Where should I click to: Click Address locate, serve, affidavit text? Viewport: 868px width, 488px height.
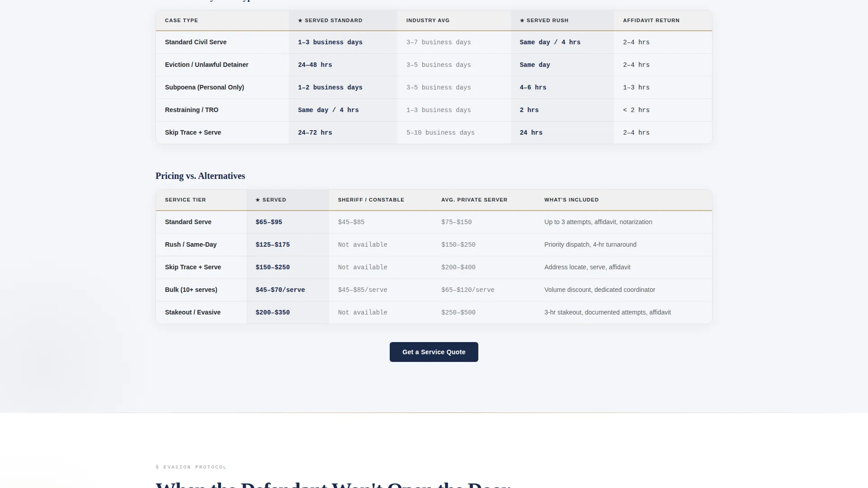click(x=587, y=267)
